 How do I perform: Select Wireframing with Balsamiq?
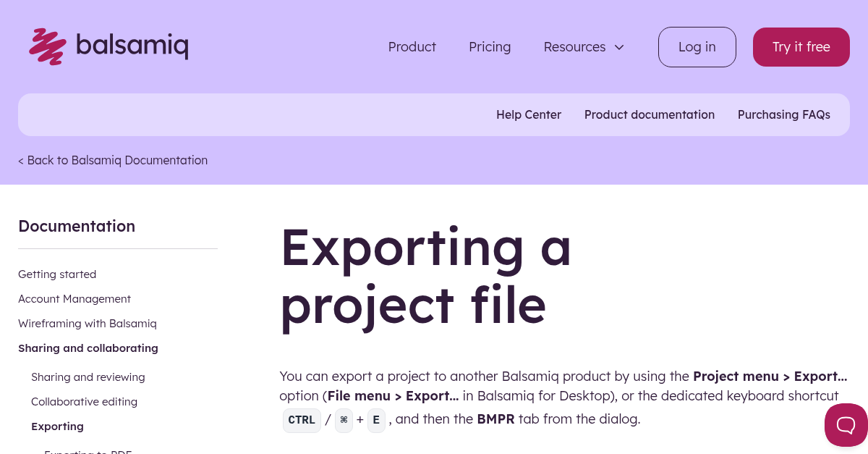(87, 323)
